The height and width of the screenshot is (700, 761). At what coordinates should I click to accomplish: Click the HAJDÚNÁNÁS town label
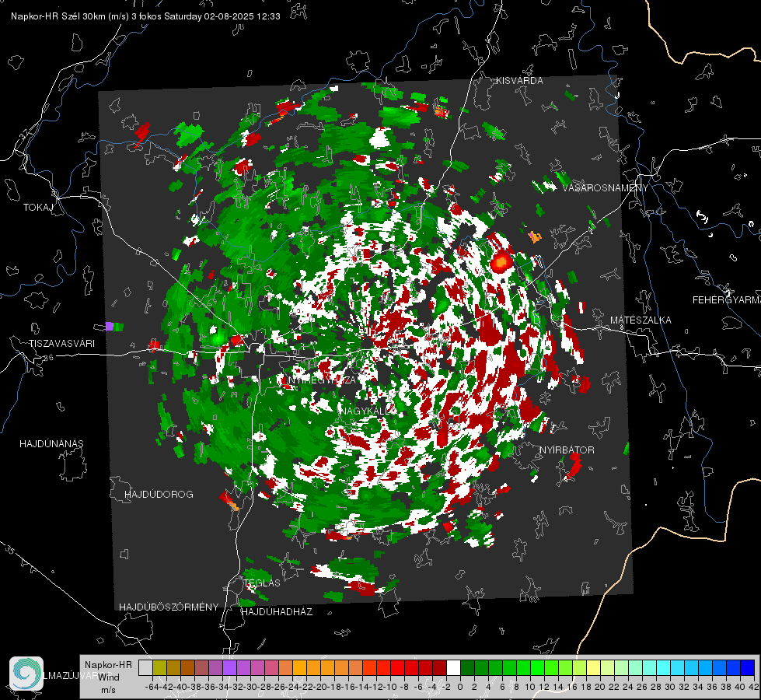coord(51,443)
